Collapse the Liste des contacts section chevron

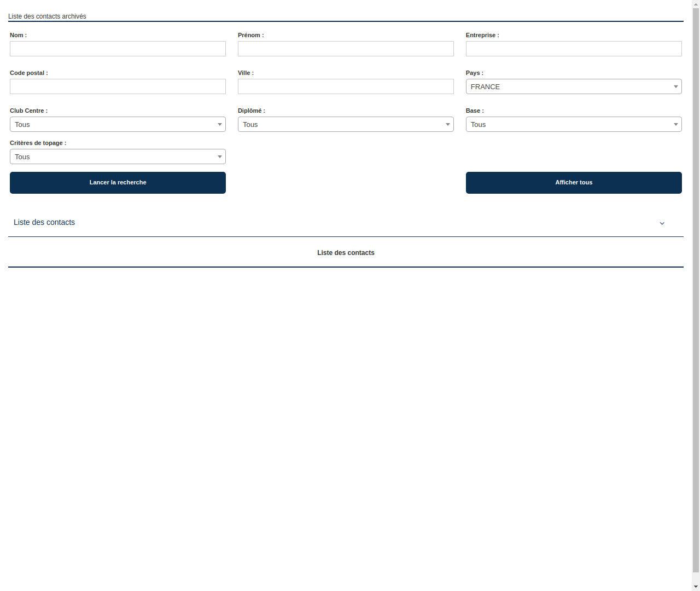click(x=662, y=223)
